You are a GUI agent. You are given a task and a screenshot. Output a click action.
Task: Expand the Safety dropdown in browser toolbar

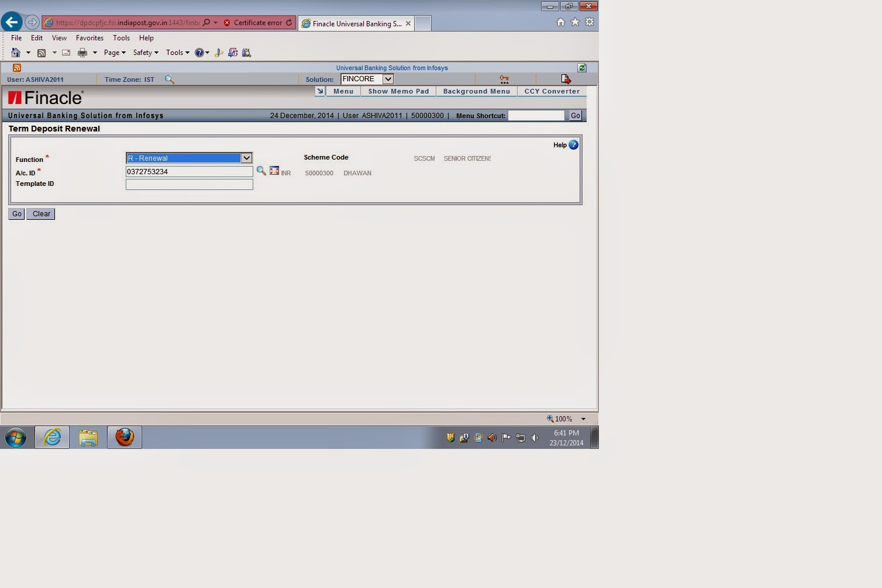[144, 53]
